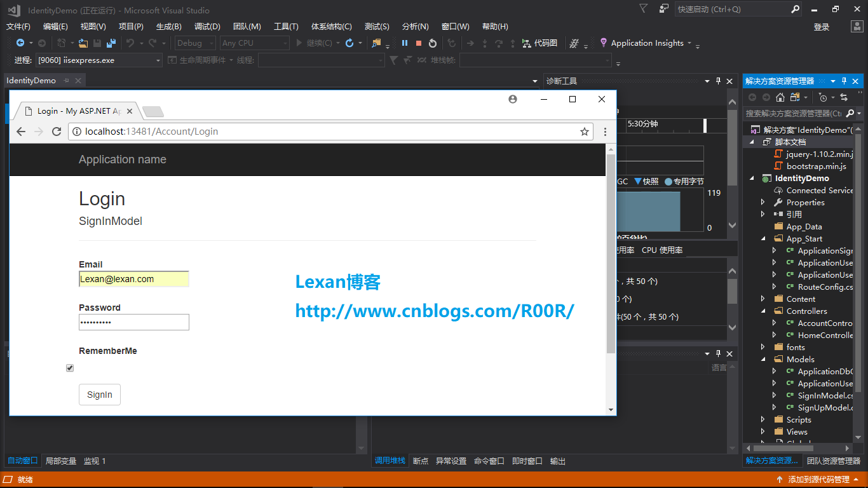The width and height of the screenshot is (868, 488).
Task: Click the Application name navbar link
Action: pyautogui.click(x=123, y=159)
